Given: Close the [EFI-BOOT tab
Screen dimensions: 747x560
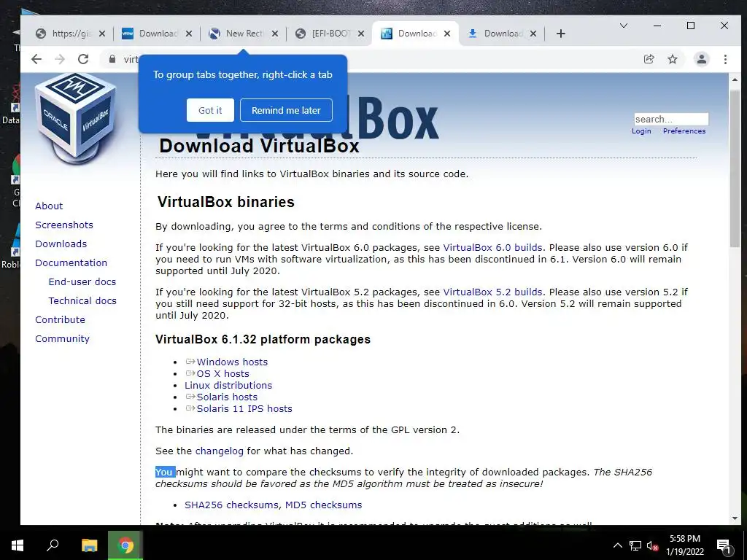Looking at the screenshot, I should click(x=361, y=34).
